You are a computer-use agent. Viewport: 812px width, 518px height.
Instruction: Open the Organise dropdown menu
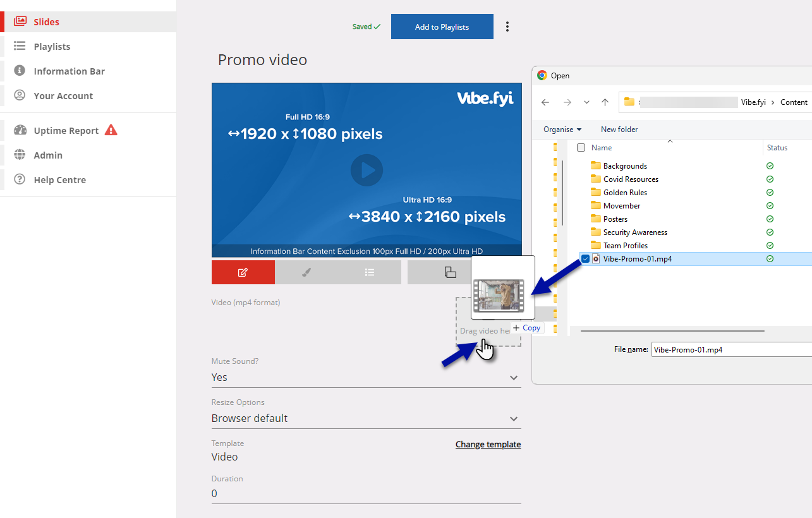coord(562,129)
